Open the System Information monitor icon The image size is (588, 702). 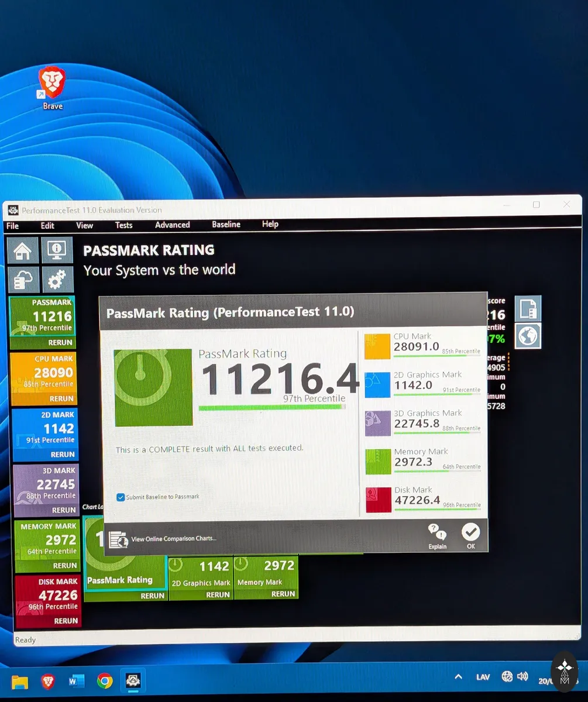(57, 250)
